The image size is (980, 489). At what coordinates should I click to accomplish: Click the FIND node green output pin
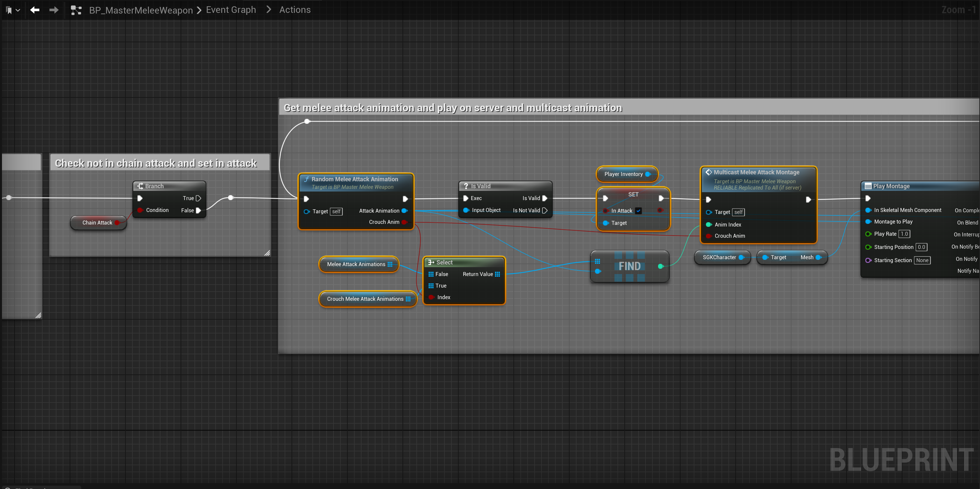pos(660,266)
